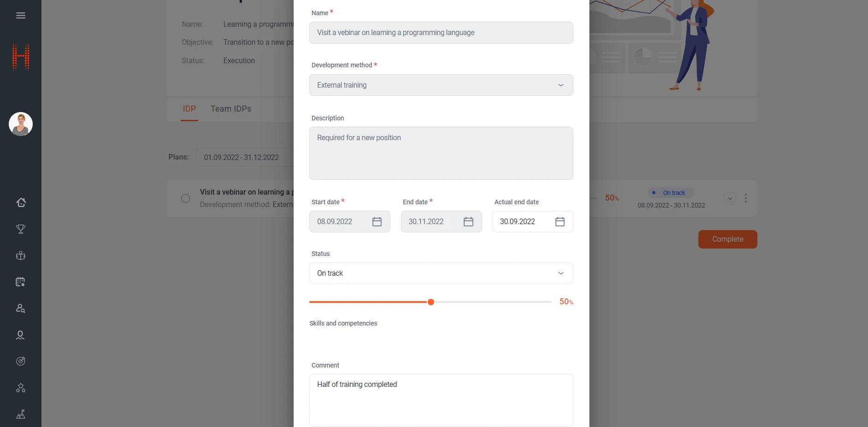This screenshot has width=868, height=427.
Task: Open the user search icon in the sidebar
Action: click(x=21, y=308)
